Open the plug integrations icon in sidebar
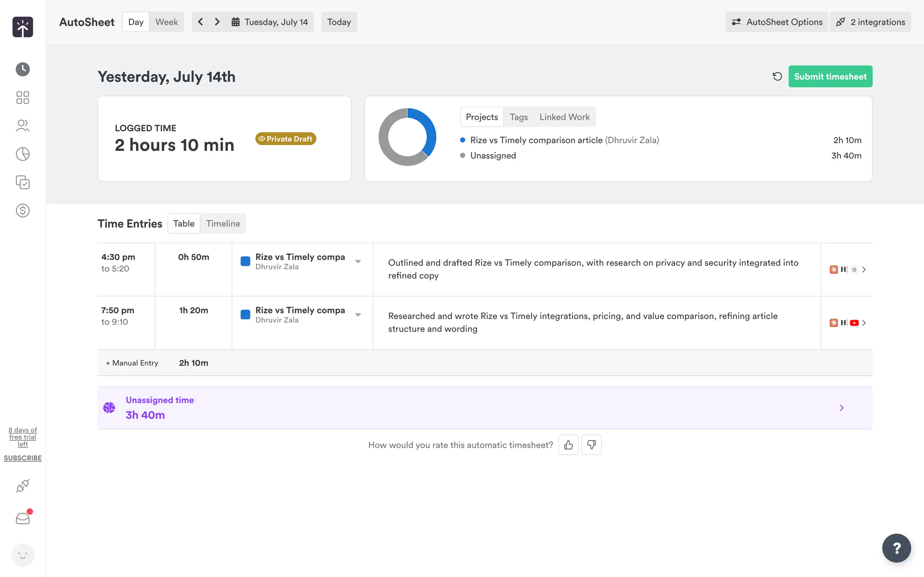 (22, 486)
